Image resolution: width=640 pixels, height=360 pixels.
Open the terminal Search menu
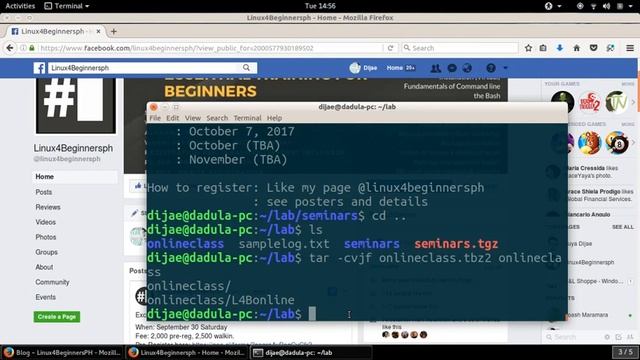[217, 118]
